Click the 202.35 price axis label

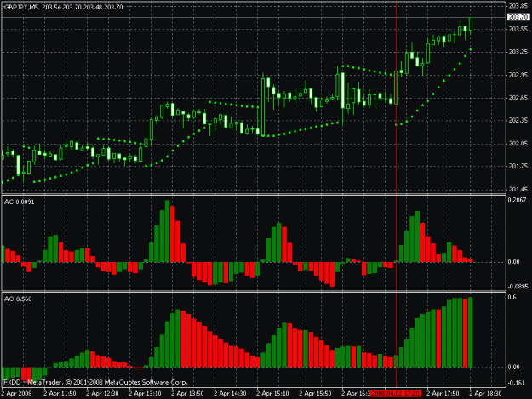[518, 120]
